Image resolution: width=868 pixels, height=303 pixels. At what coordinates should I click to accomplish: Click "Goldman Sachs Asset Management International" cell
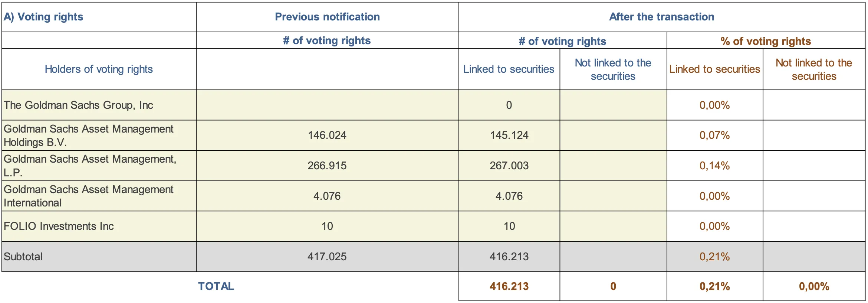tap(88, 196)
